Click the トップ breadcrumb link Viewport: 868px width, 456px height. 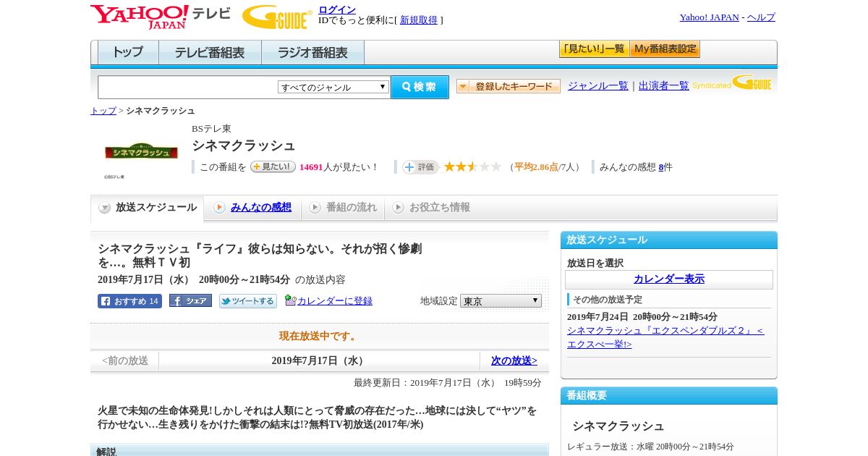coord(103,111)
